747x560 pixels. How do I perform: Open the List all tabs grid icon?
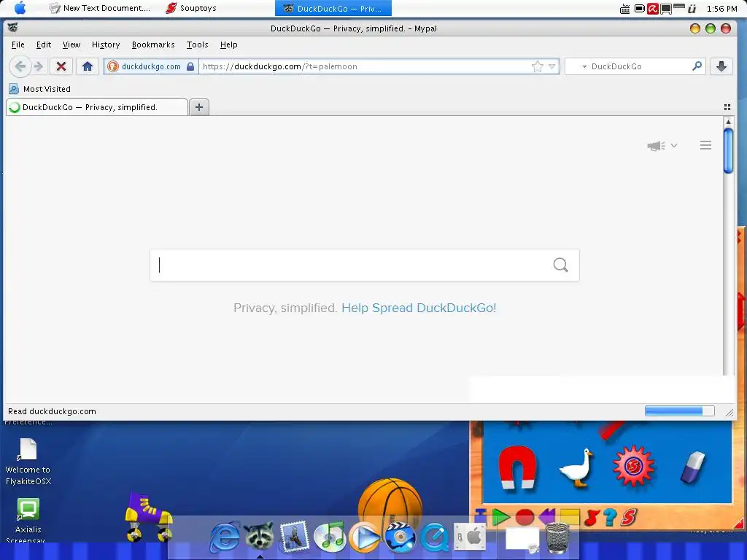(x=727, y=107)
